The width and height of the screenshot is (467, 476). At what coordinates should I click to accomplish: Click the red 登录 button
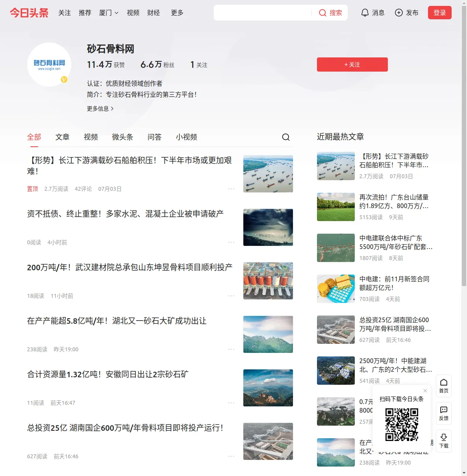(440, 13)
